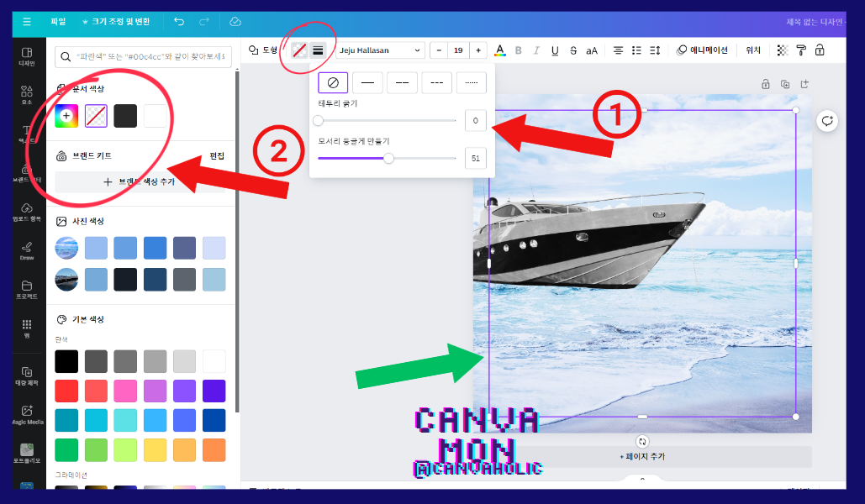Click the 애니메이션 button
The height and width of the screenshot is (504, 865).
(702, 50)
